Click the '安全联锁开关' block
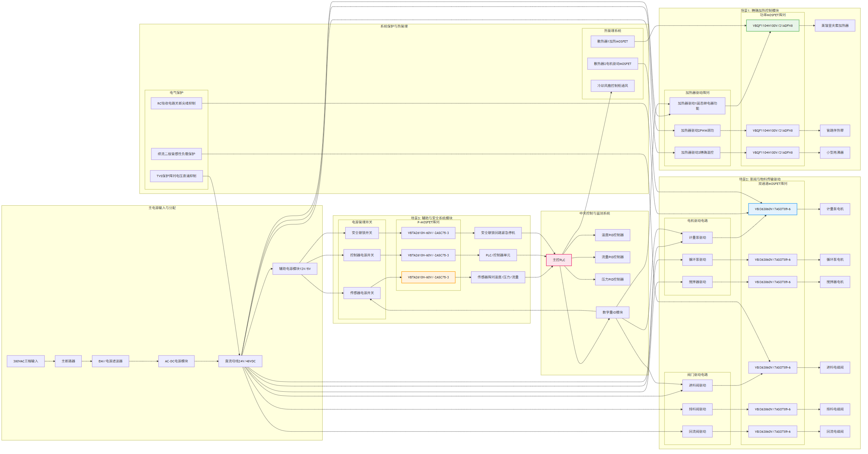868x454 pixels. pos(362,233)
